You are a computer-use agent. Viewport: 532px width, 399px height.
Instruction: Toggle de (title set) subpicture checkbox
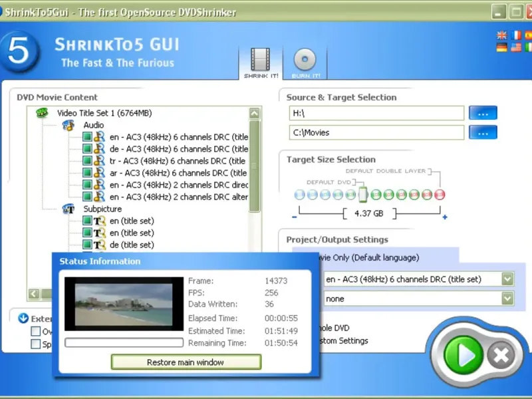[87, 244]
